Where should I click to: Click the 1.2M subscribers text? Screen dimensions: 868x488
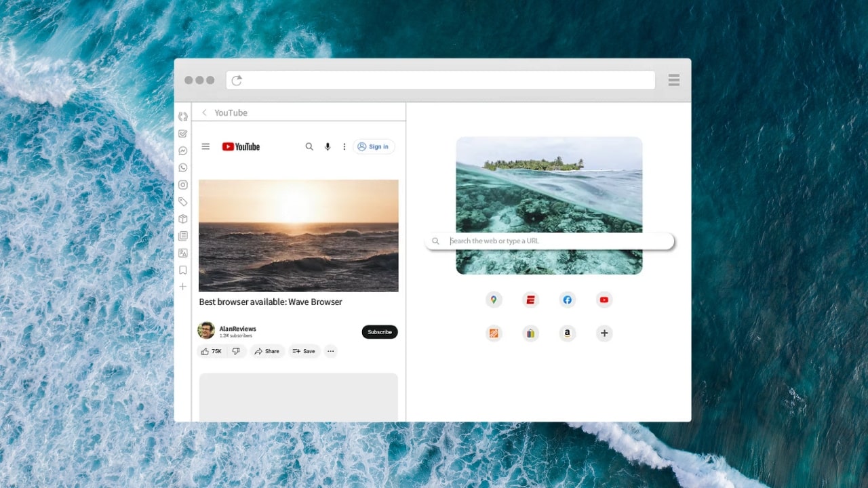click(x=236, y=335)
